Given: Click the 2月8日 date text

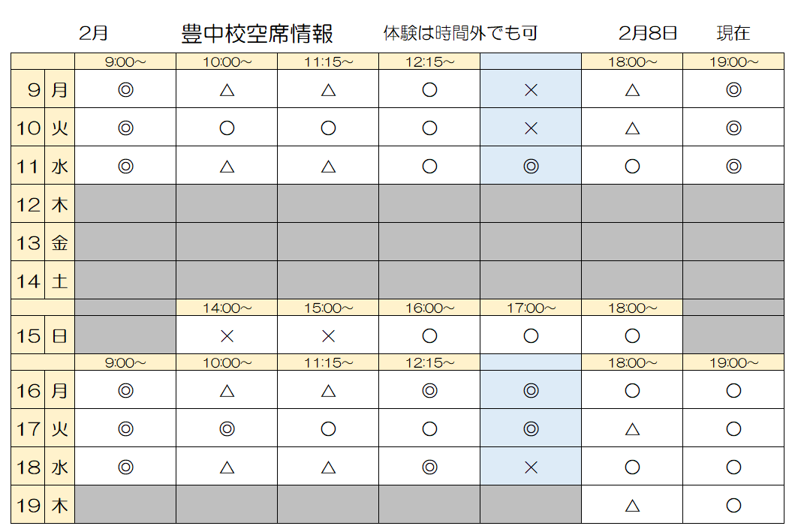Looking at the screenshot, I should pyautogui.click(x=649, y=33).
